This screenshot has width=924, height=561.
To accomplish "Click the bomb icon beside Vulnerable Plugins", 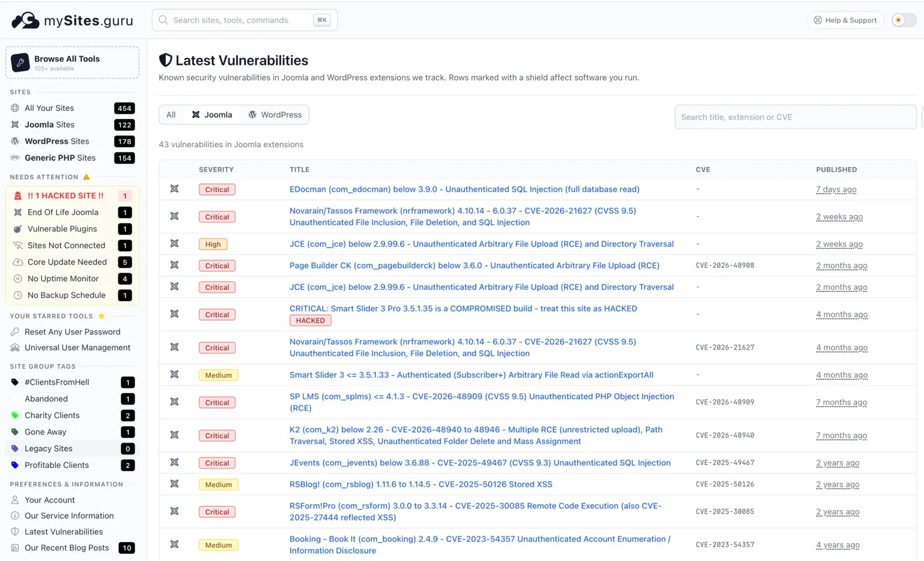I will [x=18, y=229].
